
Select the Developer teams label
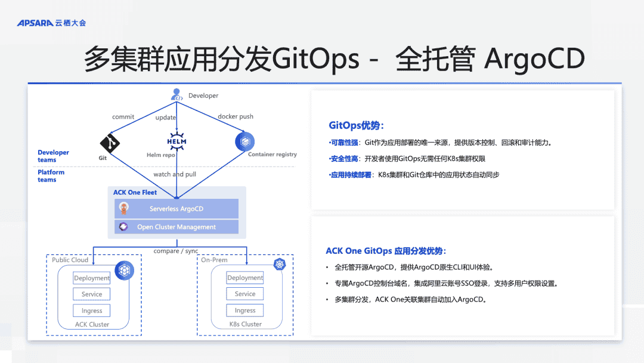tap(52, 156)
